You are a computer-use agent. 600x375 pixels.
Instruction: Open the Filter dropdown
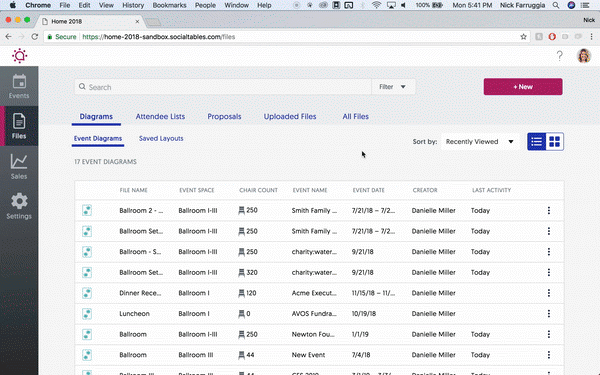393,87
